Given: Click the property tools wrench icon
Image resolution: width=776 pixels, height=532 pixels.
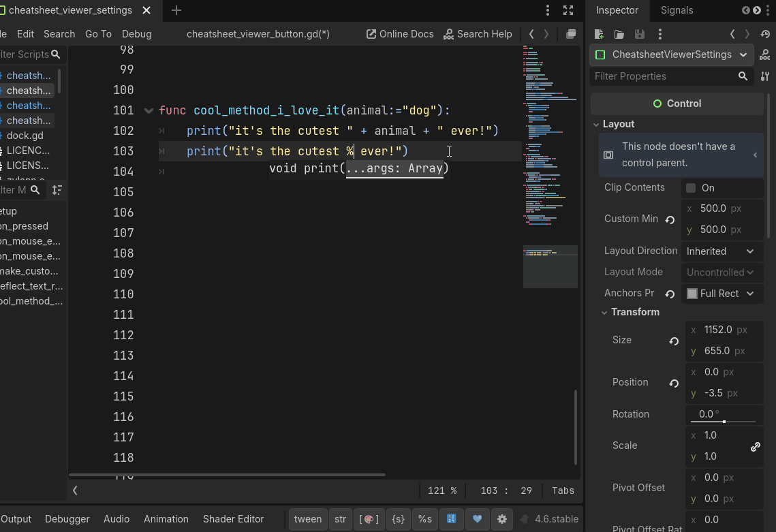Looking at the screenshot, I should (765, 76).
